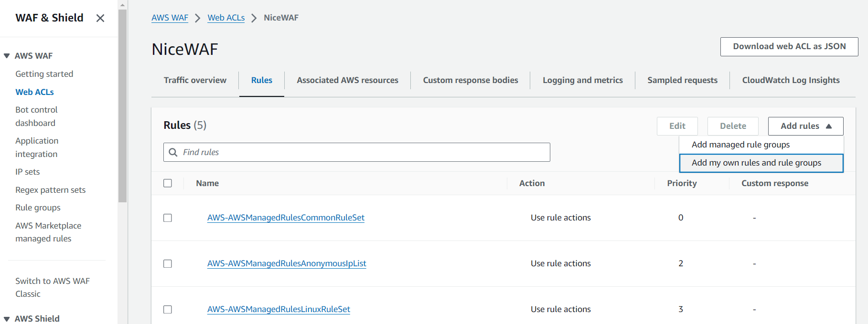Choose Add managed rule groups
This screenshot has width=868, height=324.
761,145
